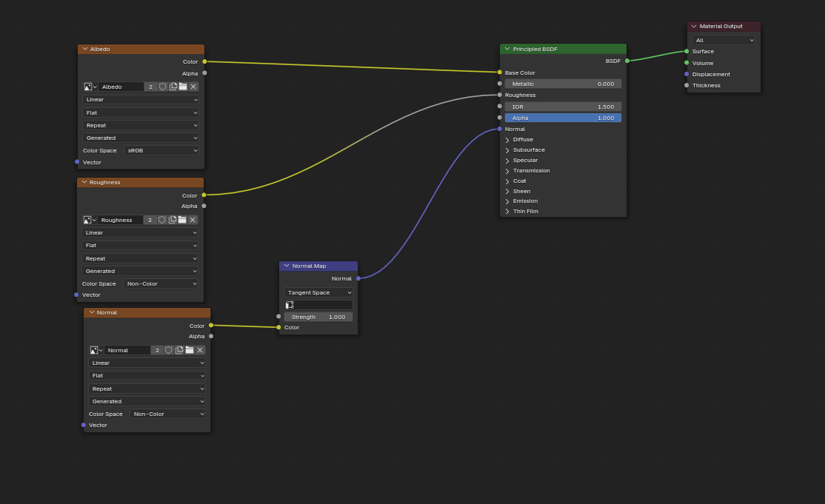
Task: Collapse the Principled BSDF node
Action: click(x=507, y=49)
